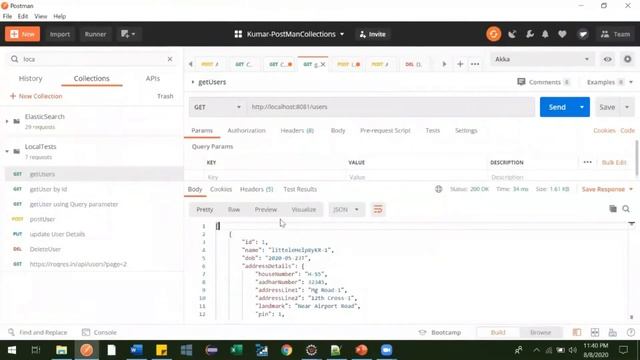The image size is (640, 360).
Task: Select Visualize response view
Action: pos(304,209)
